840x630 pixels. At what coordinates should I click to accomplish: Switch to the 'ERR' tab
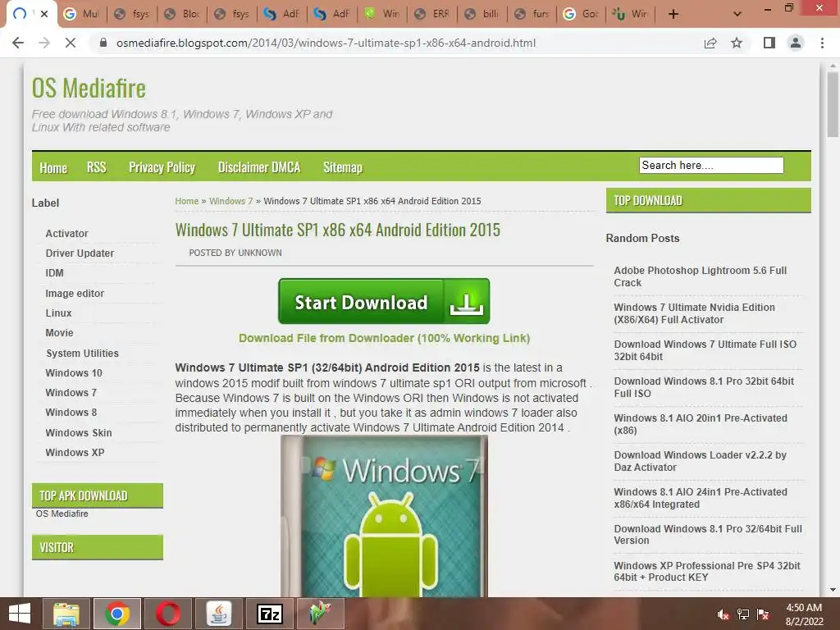tap(432, 14)
